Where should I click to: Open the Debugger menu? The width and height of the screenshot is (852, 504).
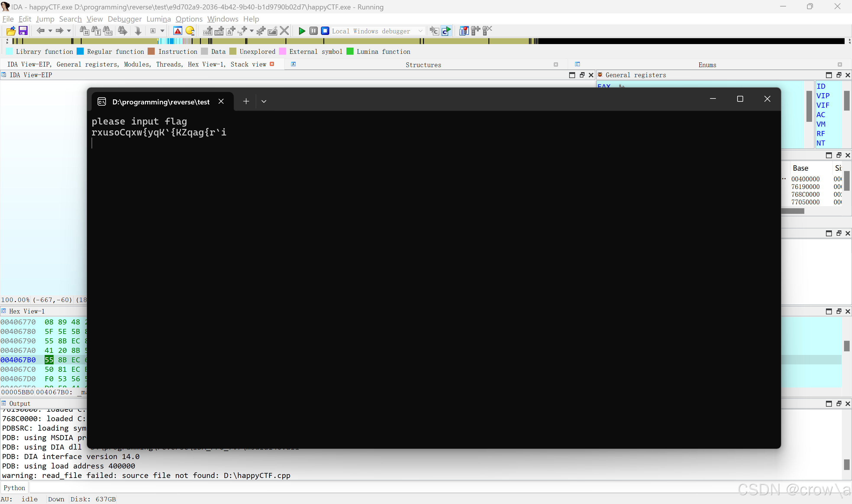(x=124, y=19)
